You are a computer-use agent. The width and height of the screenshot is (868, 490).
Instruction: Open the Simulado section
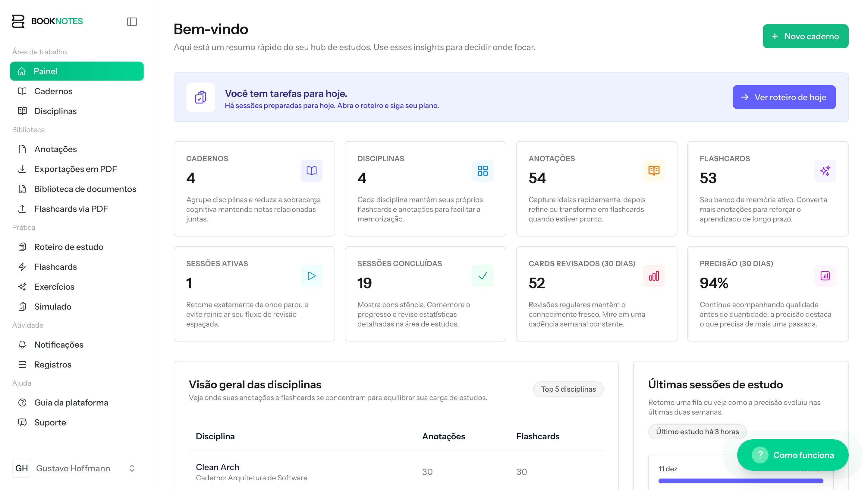coord(52,307)
